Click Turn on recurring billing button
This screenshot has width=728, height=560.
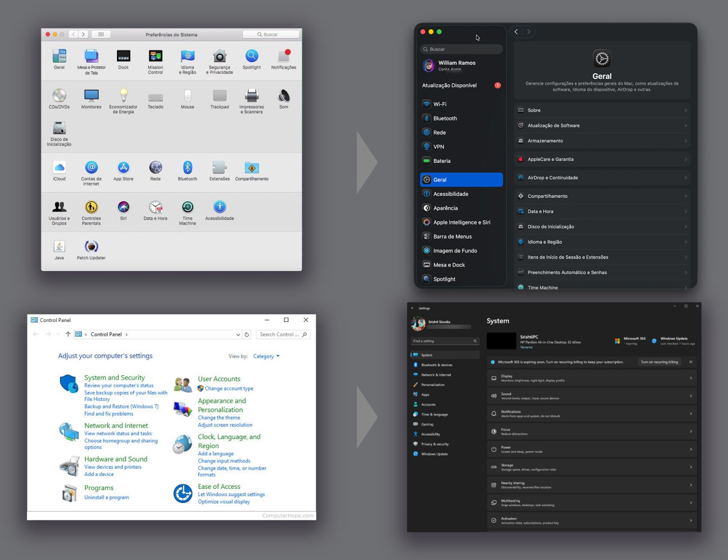659,362
